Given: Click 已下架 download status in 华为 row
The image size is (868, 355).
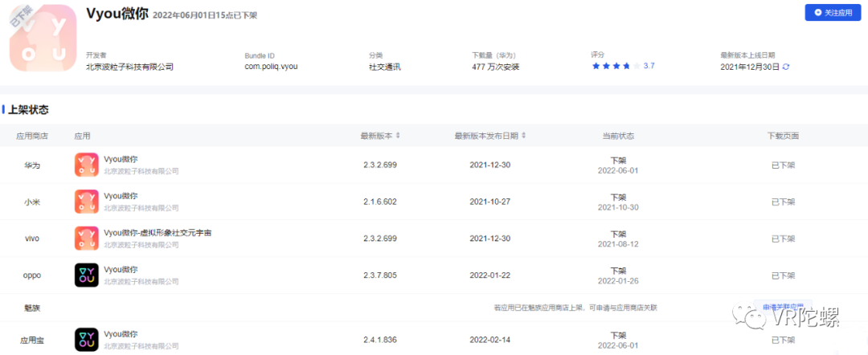Looking at the screenshot, I should 784,165.
